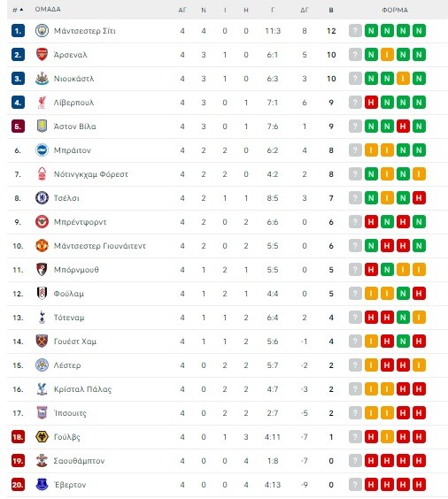
Task: Select the Brentford (Μπρέντφορντ) badge
Action: coord(42,222)
